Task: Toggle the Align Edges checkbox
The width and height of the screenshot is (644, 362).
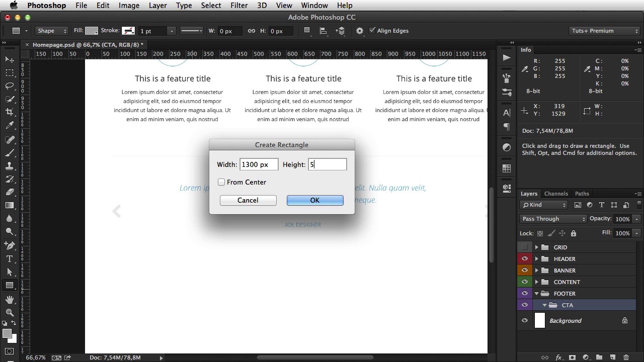Action: pyautogui.click(x=372, y=31)
